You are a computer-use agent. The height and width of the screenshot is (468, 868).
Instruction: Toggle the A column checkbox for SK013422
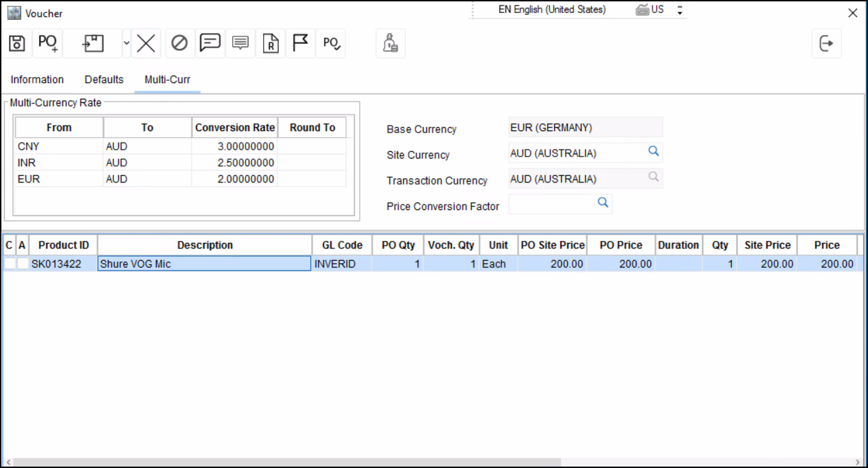pos(23,264)
